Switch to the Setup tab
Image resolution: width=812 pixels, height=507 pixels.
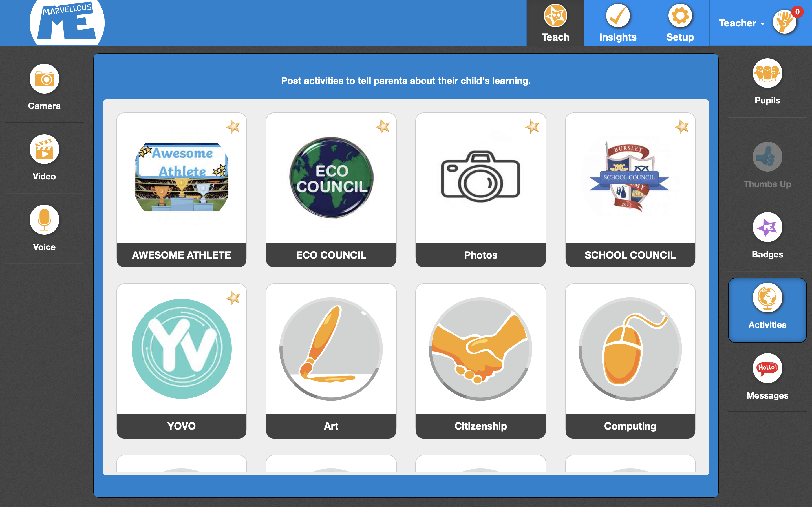pyautogui.click(x=680, y=23)
